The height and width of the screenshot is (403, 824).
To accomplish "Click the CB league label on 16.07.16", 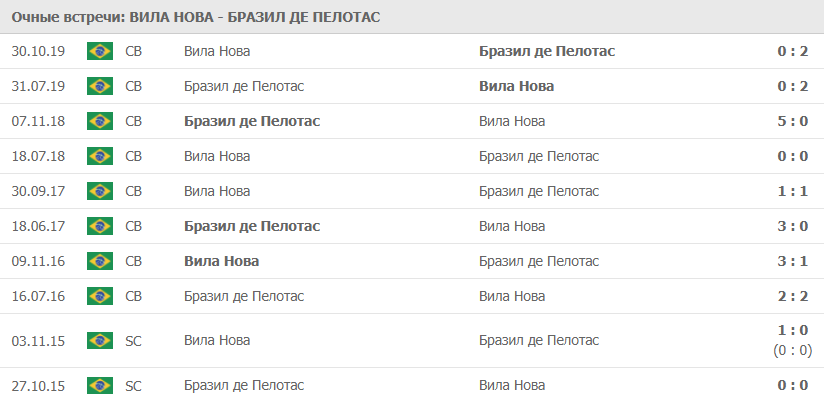I will [133, 296].
